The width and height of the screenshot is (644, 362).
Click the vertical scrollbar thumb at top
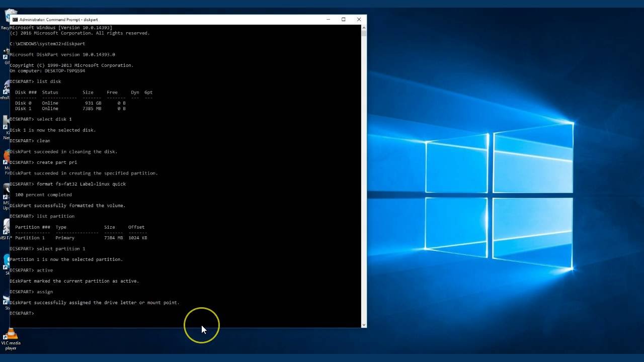[364, 34]
